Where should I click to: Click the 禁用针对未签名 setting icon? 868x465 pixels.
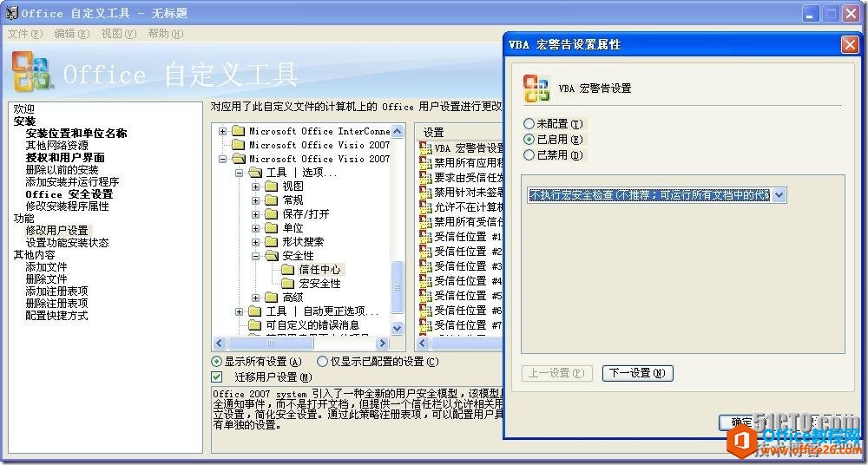(425, 192)
